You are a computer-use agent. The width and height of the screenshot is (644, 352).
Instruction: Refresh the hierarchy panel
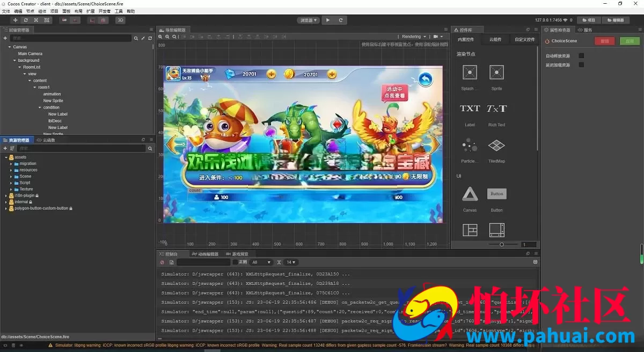[150, 38]
